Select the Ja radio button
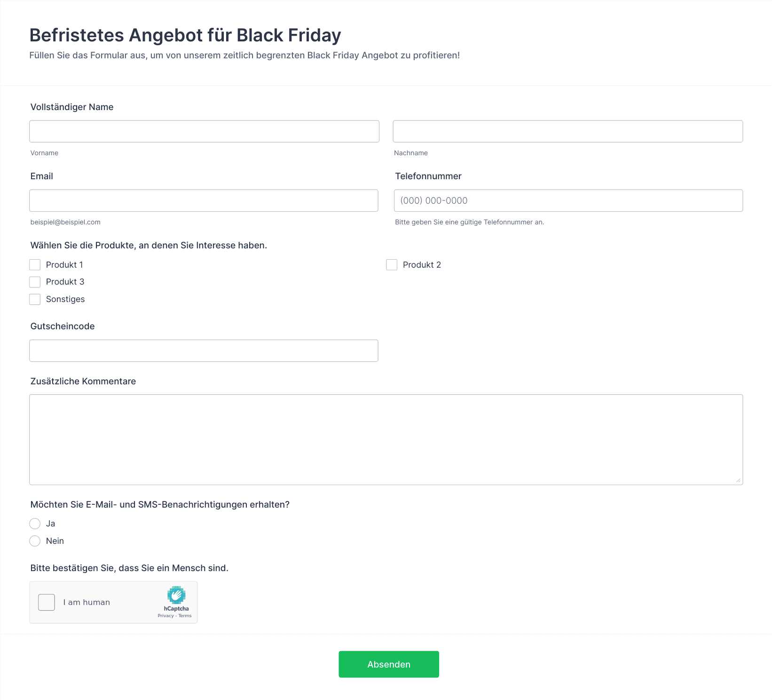Screen dimensions: 772x700 (35, 524)
